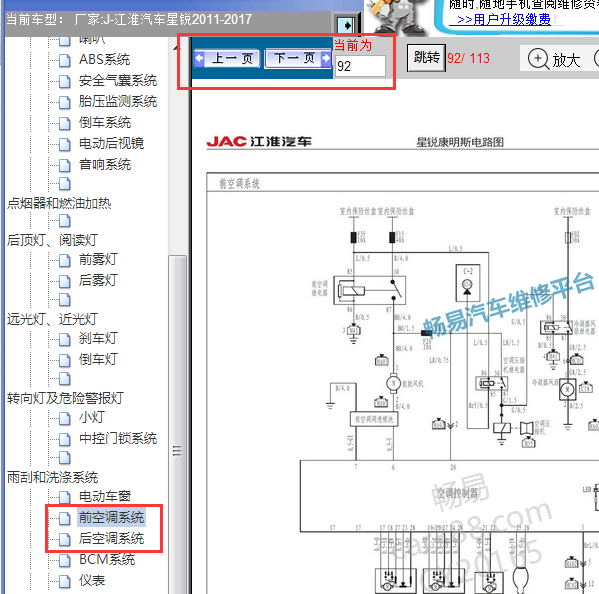Screen dimensions: 599x594
Task: Click the document icon beside 电动车窗
Action: coord(65,497)
